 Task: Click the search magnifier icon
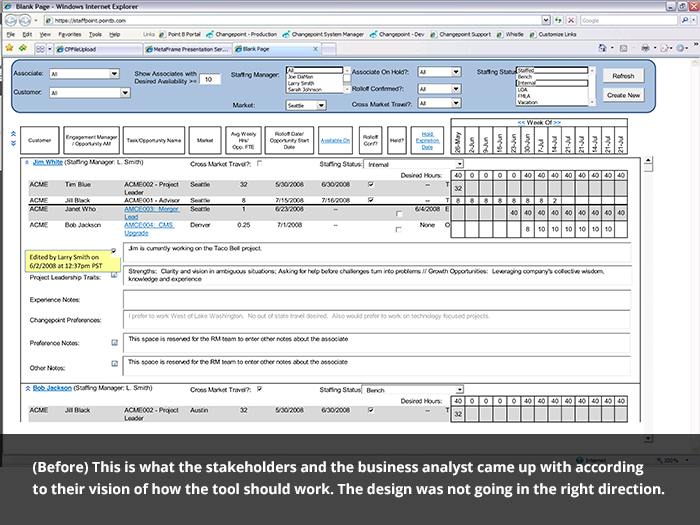tap(685, 20)
